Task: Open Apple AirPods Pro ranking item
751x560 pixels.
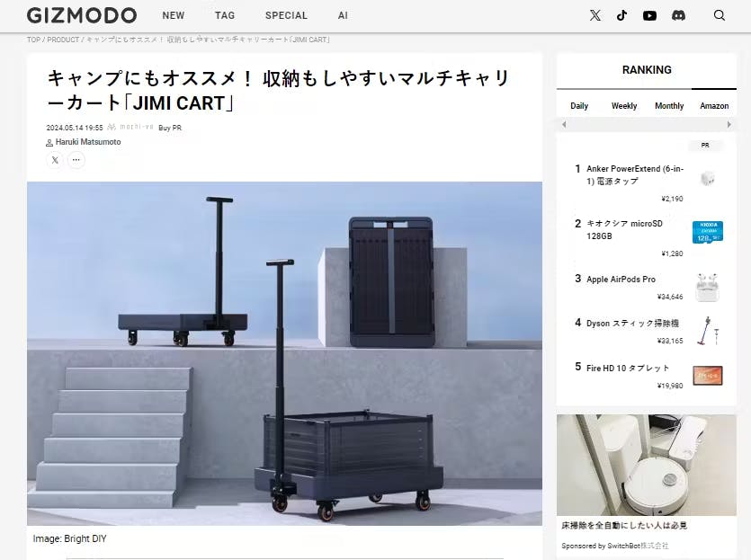Action: click(x=621, y=280)
